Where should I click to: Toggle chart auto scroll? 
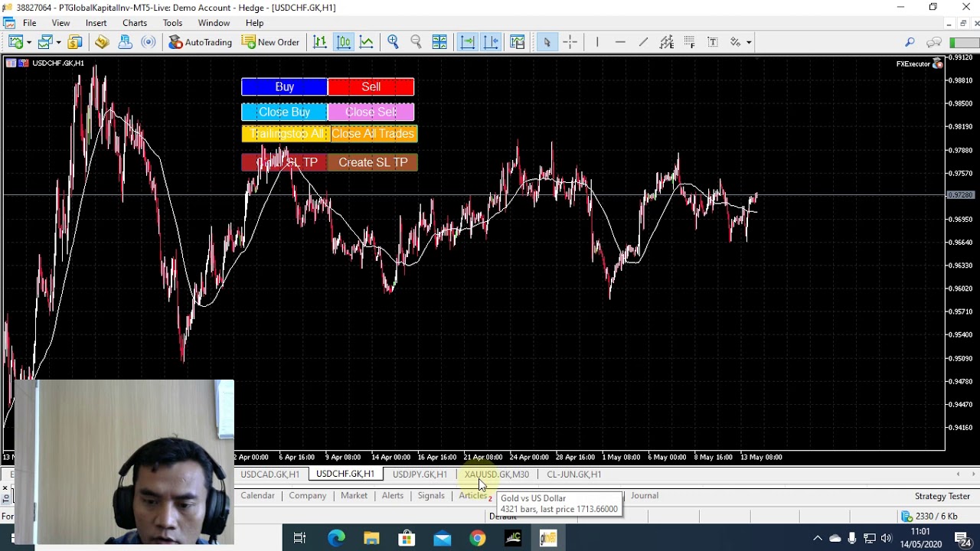(467, 42)
